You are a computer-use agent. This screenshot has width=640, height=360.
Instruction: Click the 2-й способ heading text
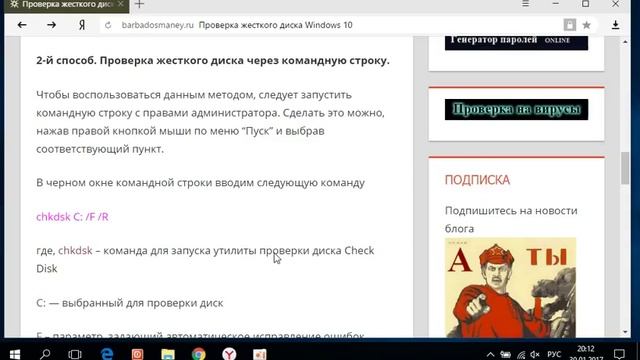click(x=213, y=60)
